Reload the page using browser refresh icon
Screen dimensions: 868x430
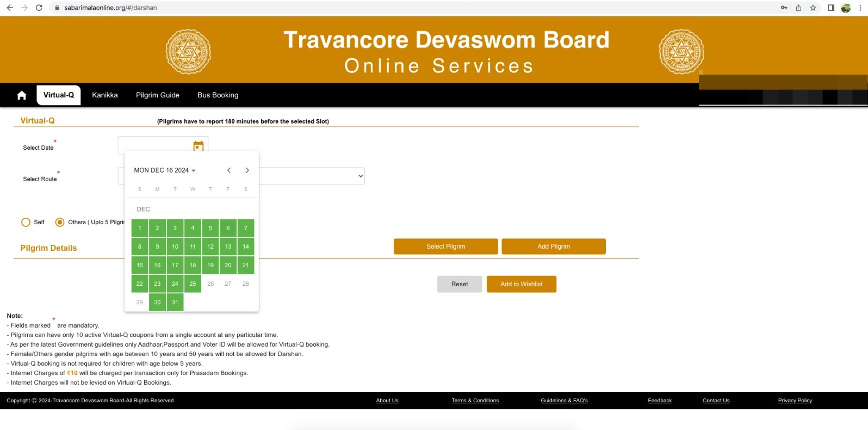(x=39, y=8)
